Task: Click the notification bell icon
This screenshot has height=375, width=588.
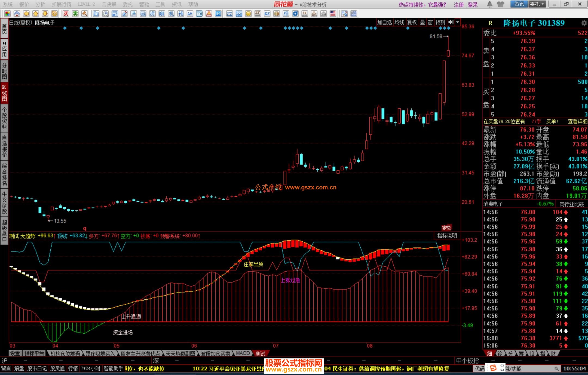Action: point(490,4)
